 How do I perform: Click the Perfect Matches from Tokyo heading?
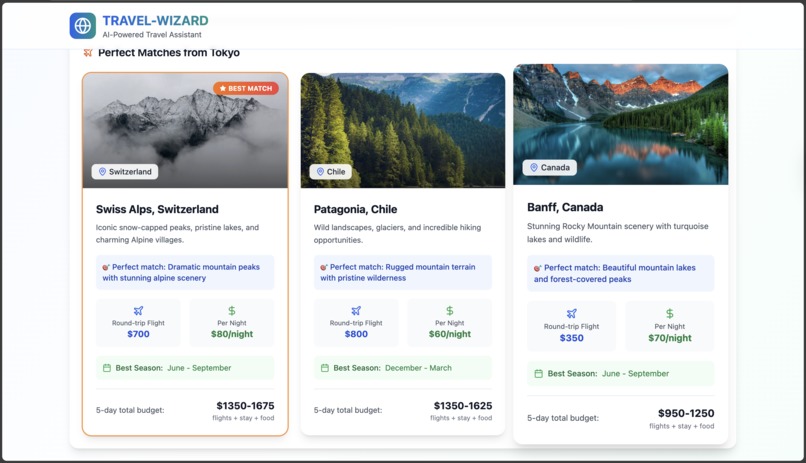[169, 52]
